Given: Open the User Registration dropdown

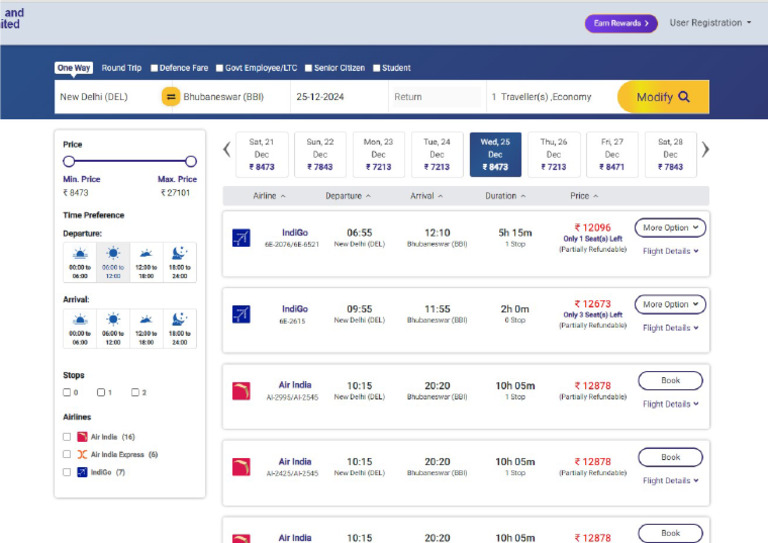Looking at the screenshot, I should 710,22.
